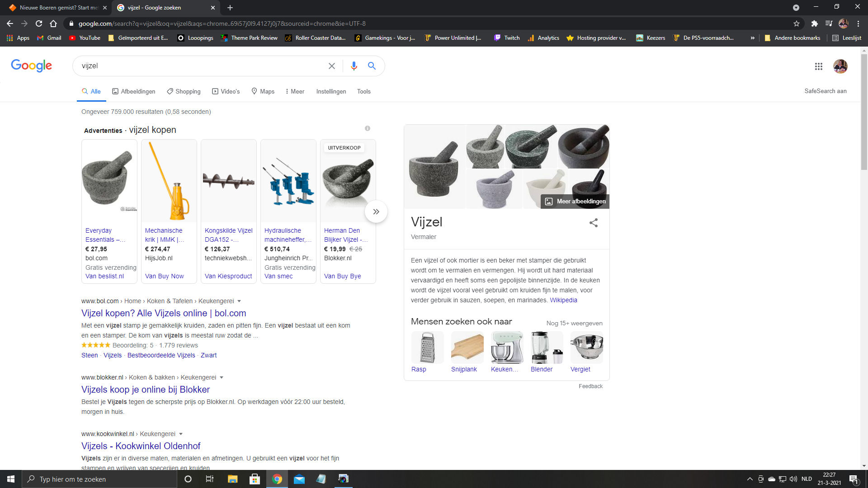Open a new browser tab
This screenshot has width=868, height=488.
pyautogui.click(x=230, y=8)
